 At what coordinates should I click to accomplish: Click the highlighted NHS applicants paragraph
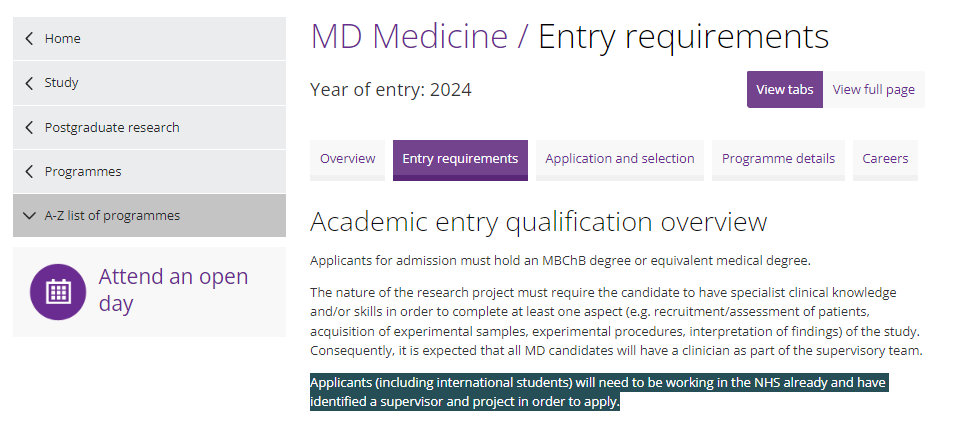[x=599, y=392]
